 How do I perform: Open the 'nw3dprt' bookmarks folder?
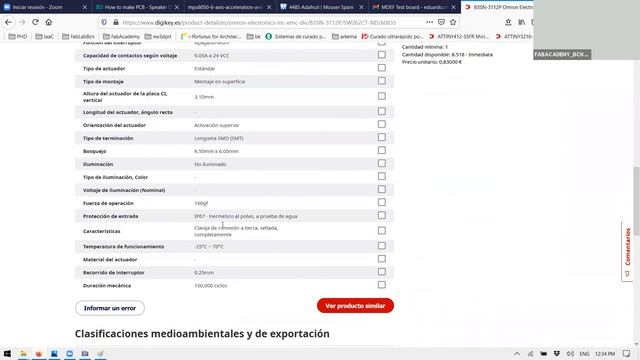click(158, 36)
